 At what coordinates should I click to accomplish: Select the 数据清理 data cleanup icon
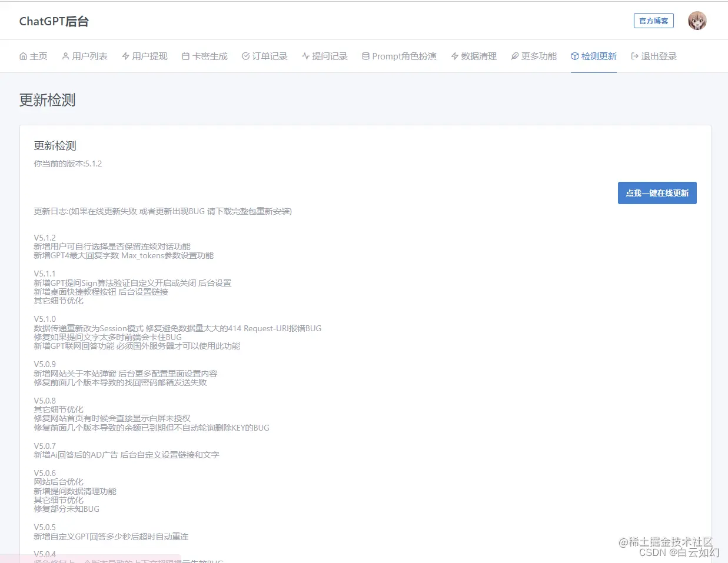click(x=454, y=56)
